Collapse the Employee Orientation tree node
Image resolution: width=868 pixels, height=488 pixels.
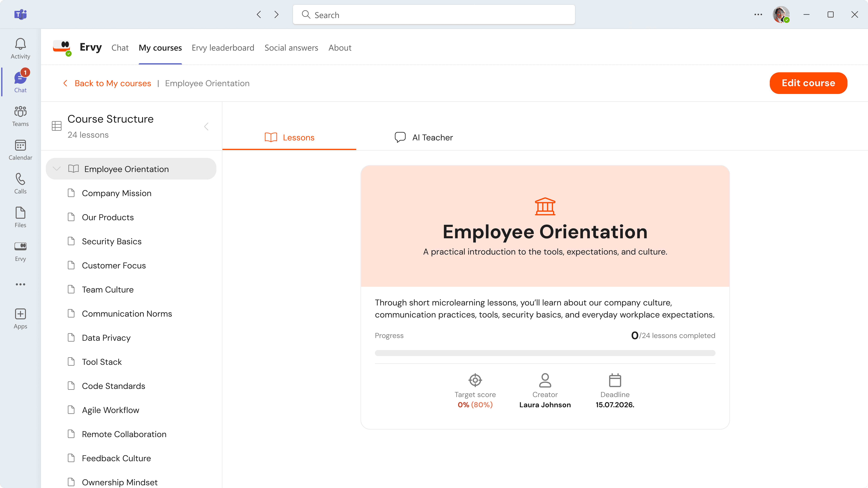coord(57,169)
